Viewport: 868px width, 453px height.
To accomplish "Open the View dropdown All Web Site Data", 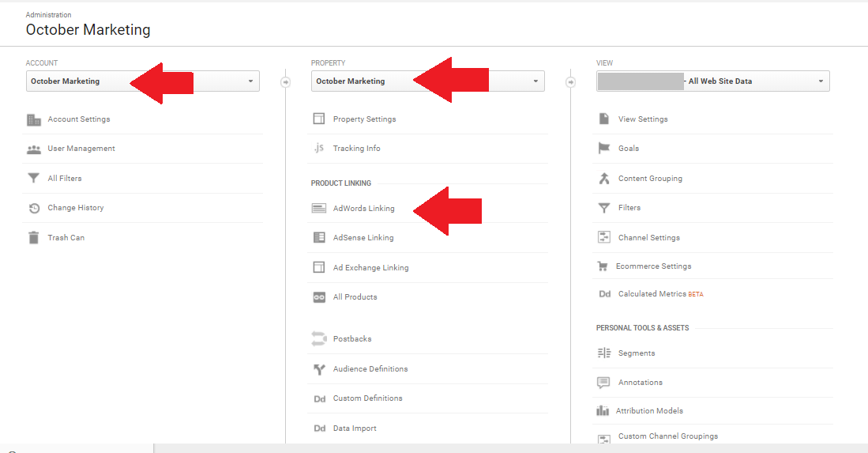I will 713,81.
